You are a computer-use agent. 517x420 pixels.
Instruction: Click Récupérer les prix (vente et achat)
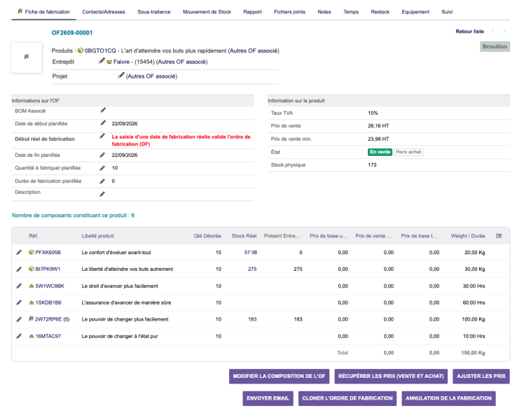pos(391,376)
